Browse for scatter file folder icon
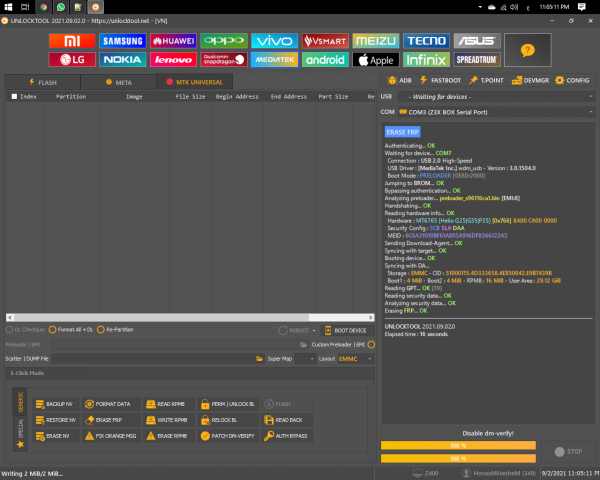Viewport: 600px width, 480px height. click(259, 359)
